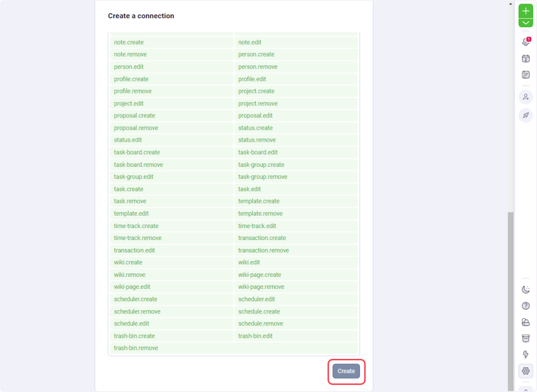This screenshot has width=537, height=392.
Task: Open notifications bell with red badge
Action: (x=525, y=42)
